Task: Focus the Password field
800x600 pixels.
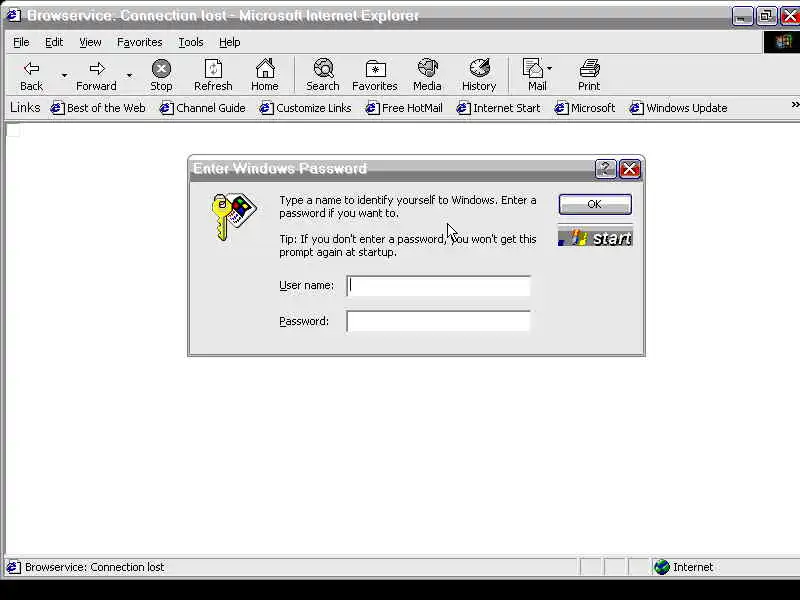Action: pos(438,321)
